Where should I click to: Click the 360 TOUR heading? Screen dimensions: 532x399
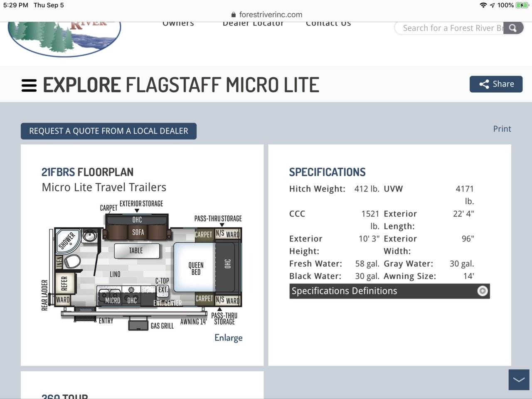65,396
